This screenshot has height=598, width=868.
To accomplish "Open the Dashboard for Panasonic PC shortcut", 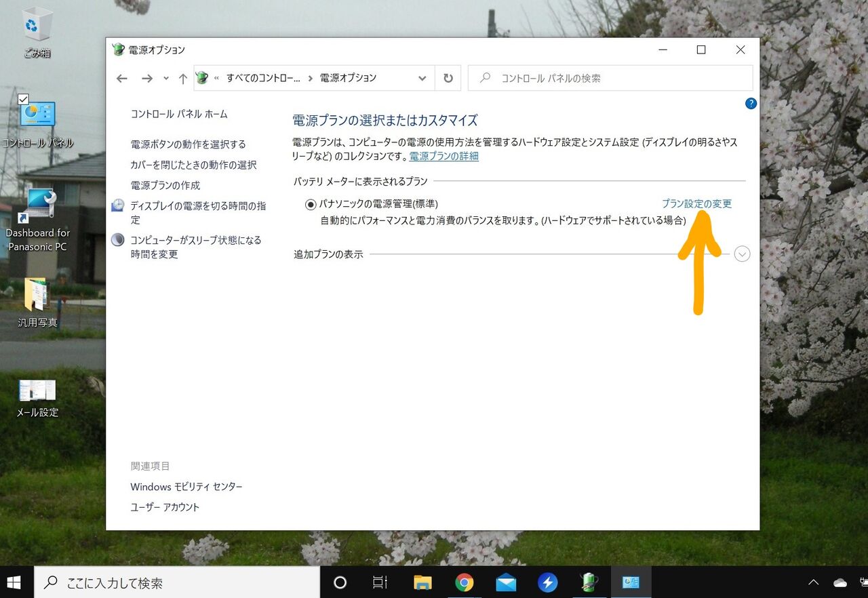I will click(37, 219).
